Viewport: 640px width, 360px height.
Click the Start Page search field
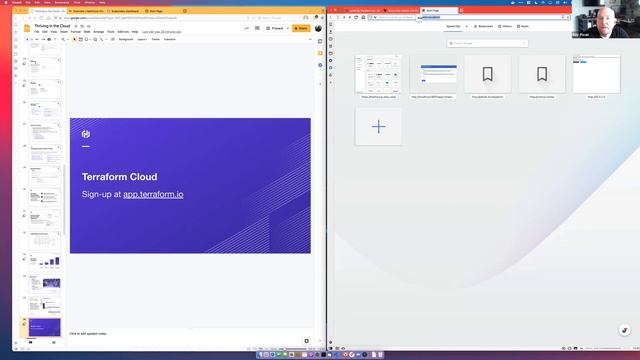point(487,43)
